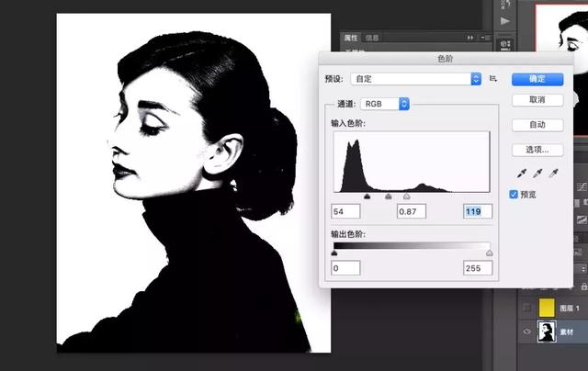Open the preset options menu icon
The image size is (588, 371).
click(493, 79)
